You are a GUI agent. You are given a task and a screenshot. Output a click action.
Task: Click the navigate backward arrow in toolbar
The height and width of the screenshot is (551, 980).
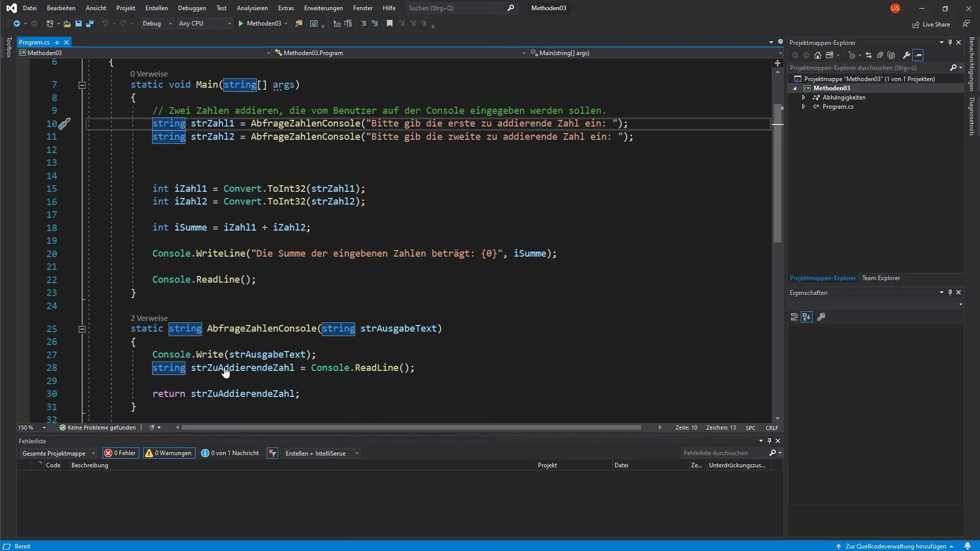click(x=17, y=23)
